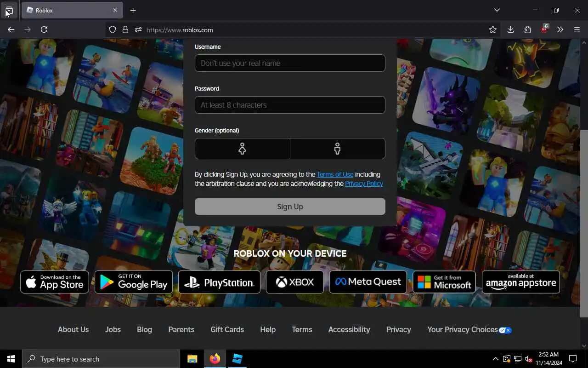The height and width of the screenshot is (368, 588).
Task: Open the notifications action center
Action: 573,359
